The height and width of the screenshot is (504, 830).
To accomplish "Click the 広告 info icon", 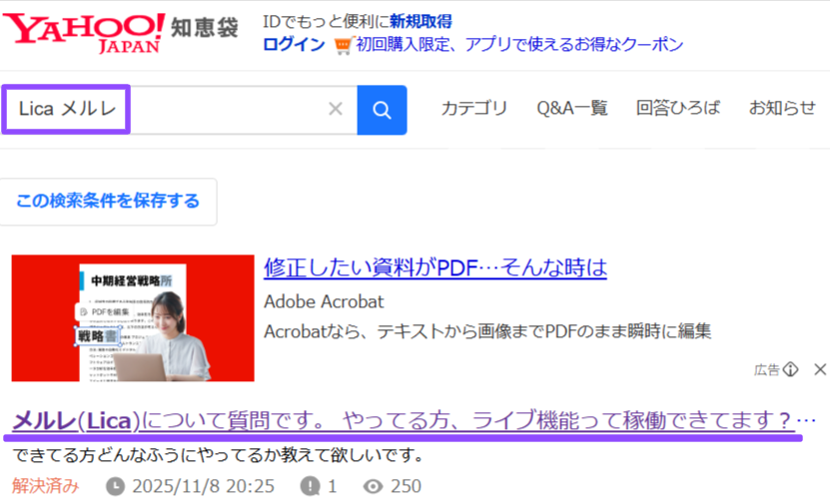I will click(790, 369).
